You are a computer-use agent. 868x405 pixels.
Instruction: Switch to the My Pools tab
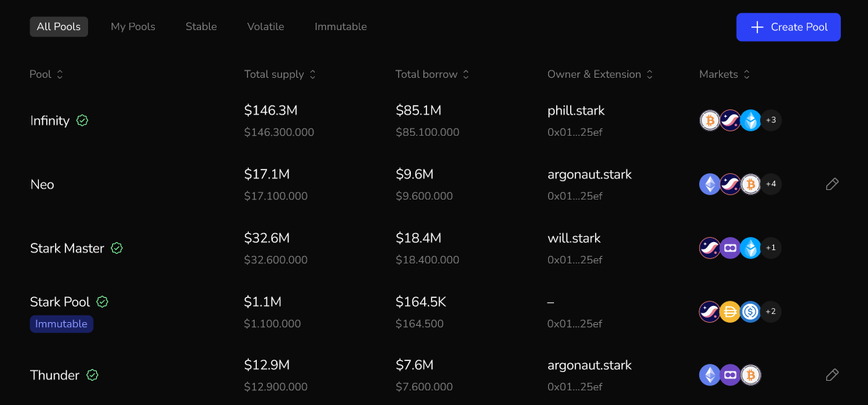pyautogui.click(x=133, y=26)
